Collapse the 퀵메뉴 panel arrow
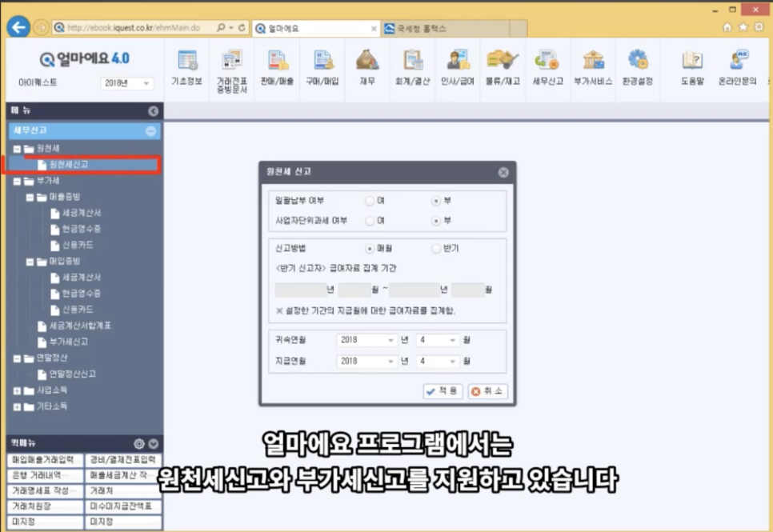773x532 pixels. pos(154,444)
